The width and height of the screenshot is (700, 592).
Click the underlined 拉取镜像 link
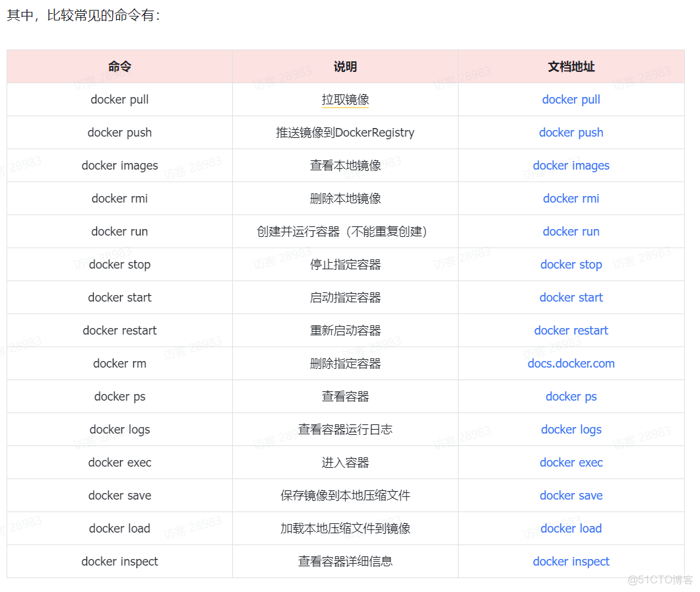click(x=345, y=99)
